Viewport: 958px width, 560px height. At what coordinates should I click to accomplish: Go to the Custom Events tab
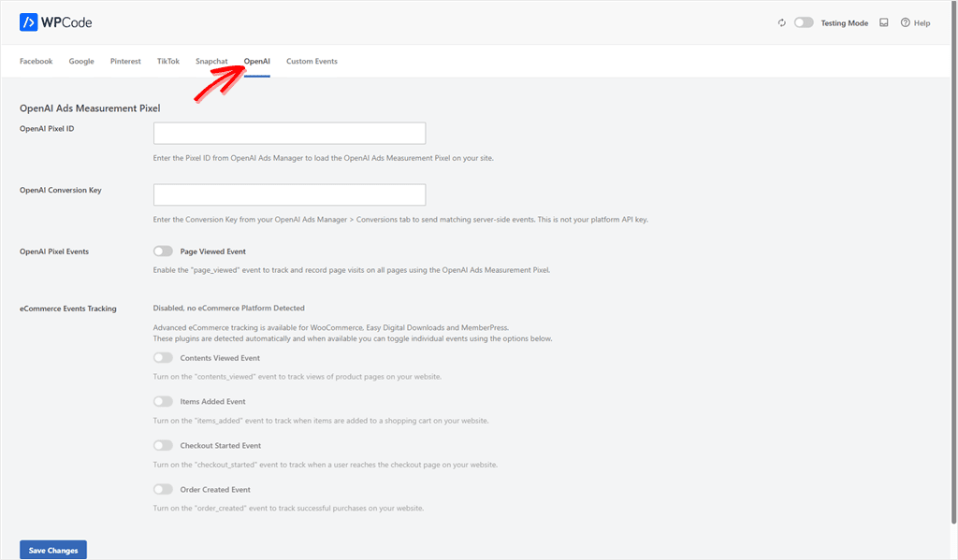(x=312, y=61)
